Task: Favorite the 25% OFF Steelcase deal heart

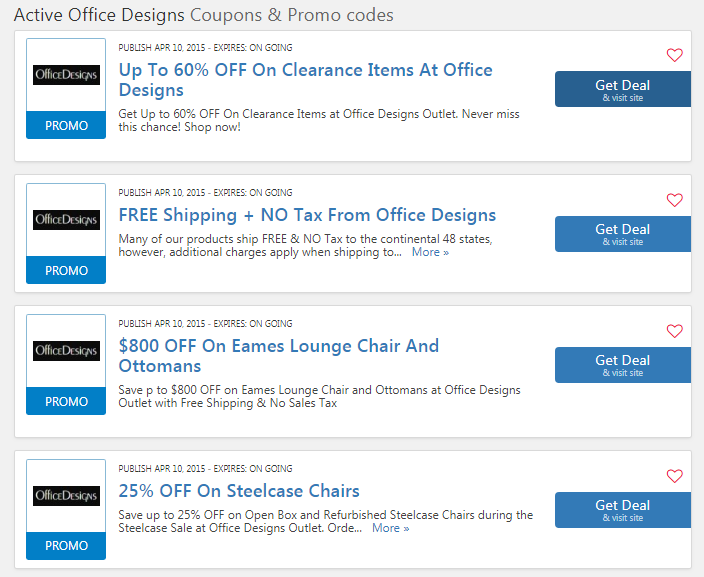Action: (x=674, y=476)
